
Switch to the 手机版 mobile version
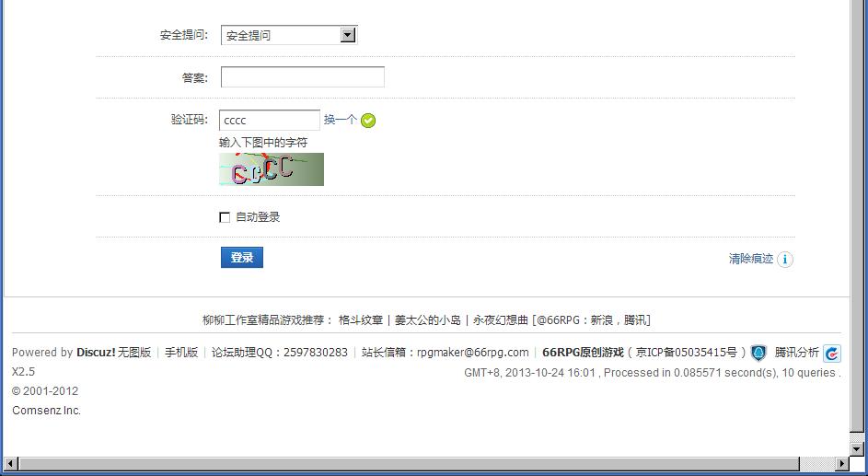point(181,352)
